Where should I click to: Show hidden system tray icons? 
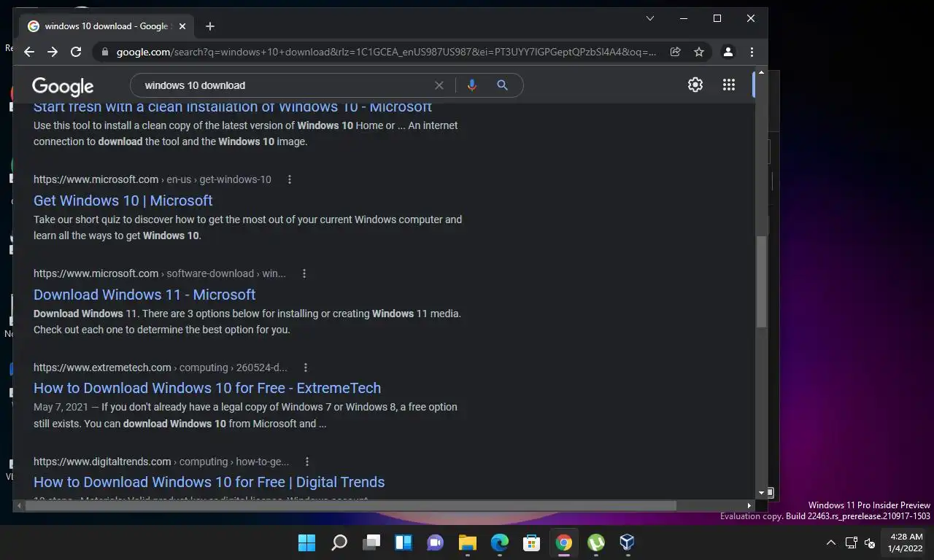(x=830, y=542)
